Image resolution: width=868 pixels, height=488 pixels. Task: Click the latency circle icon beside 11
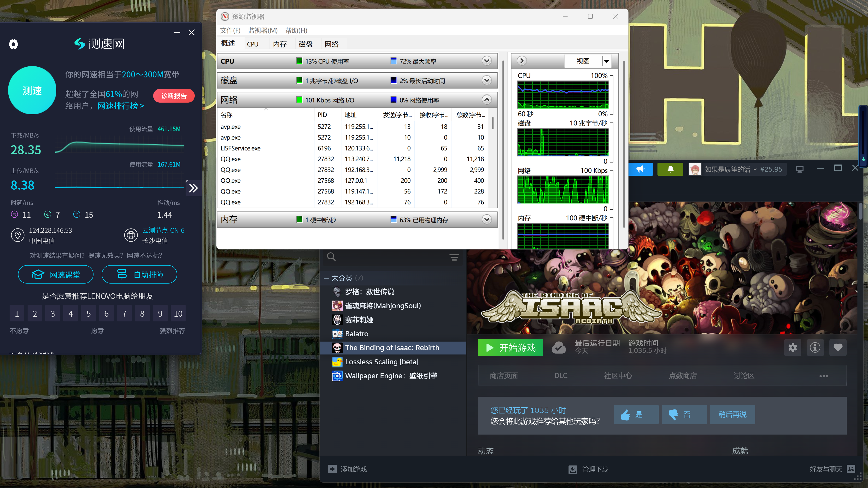click(14, 214)
